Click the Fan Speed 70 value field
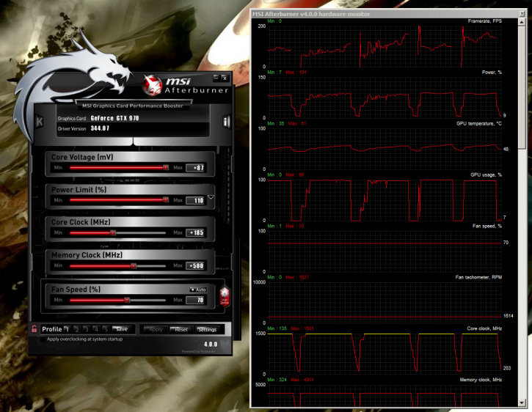 point(195,300)
